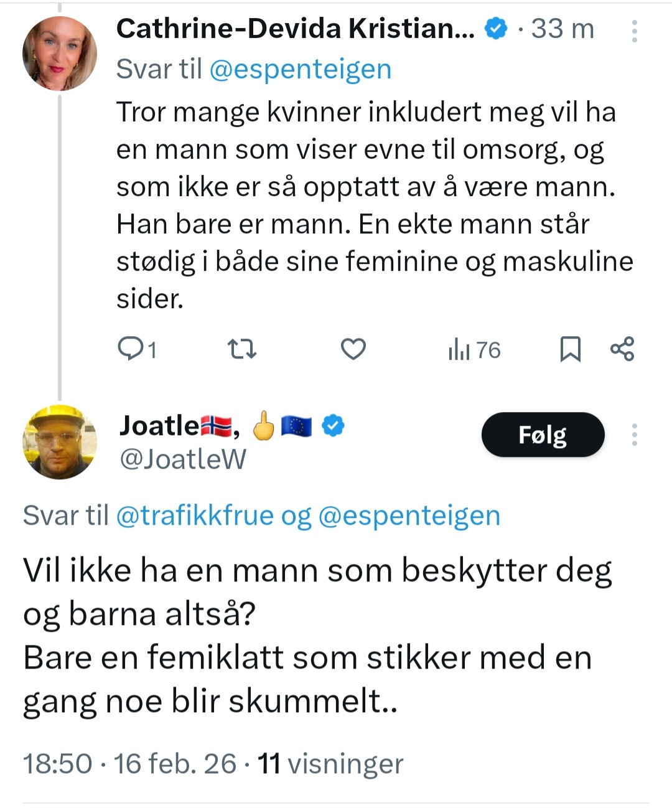Viewport: 672px width, 808px height.
Task: Open the first @espenteigen mention link
Action: pyautogui.click(x=301, y=69)
